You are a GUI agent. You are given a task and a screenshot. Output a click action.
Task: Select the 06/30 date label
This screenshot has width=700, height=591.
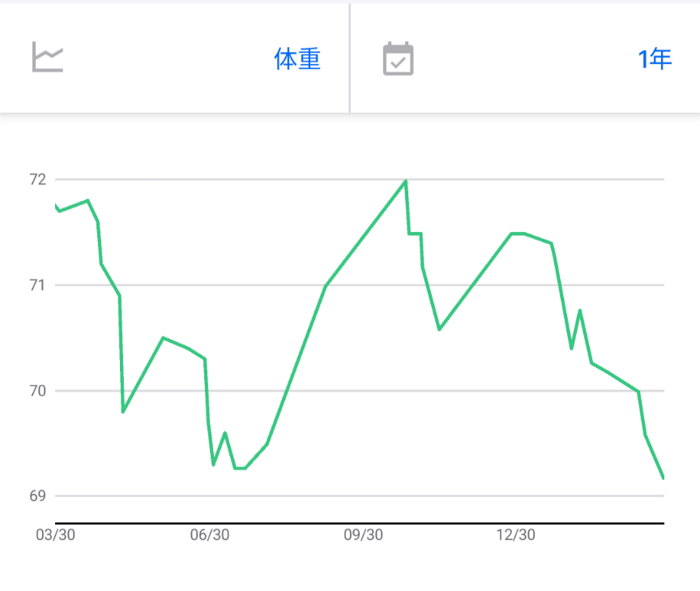coord(209,535)
